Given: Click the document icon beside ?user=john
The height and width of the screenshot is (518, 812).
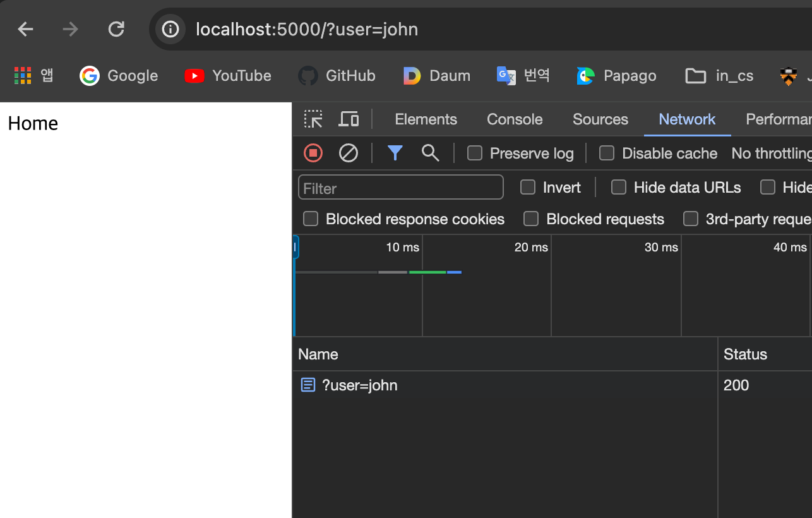Looking at the screenshot, I should tap(307, 385).
